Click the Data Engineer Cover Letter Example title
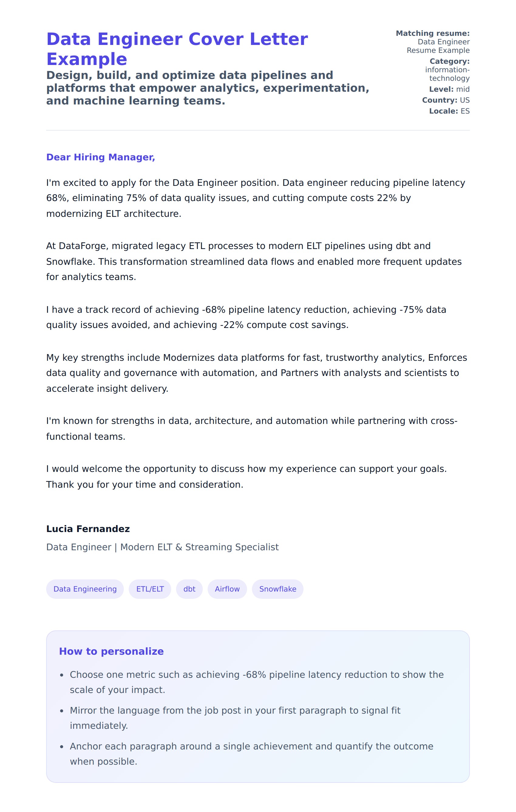Image resolution: width=516 pixels, height=812 pixels. (x=177, y=49)
